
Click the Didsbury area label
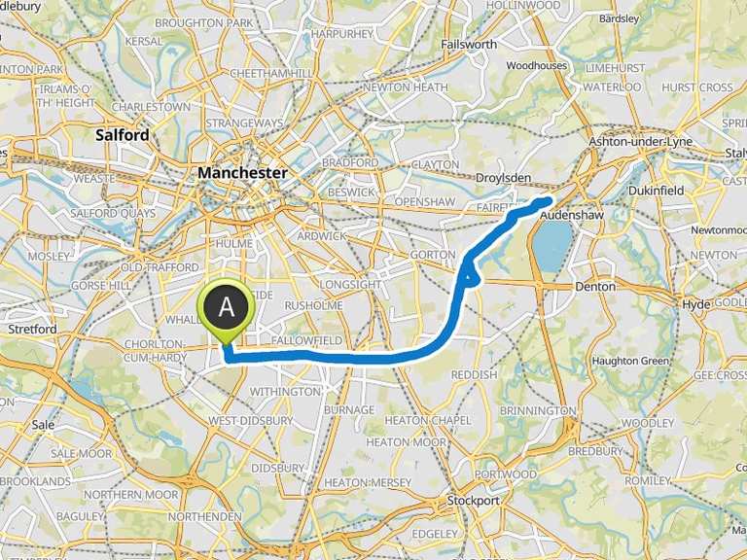(x=277, y=468)
